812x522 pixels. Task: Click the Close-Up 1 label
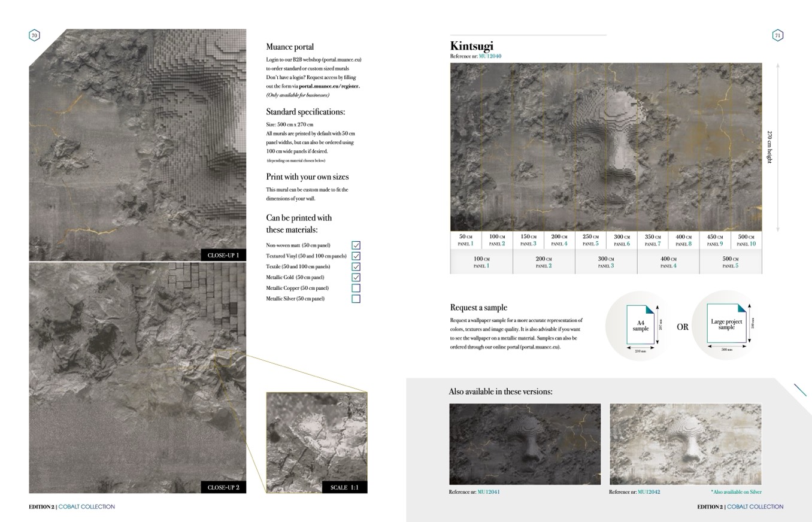[223, 256]
